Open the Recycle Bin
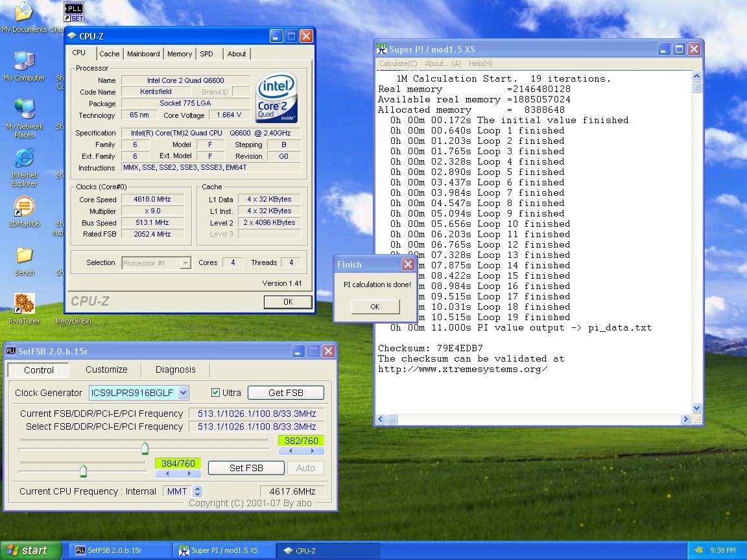Viewport: 747px width, 560px height. pos(73,320)
